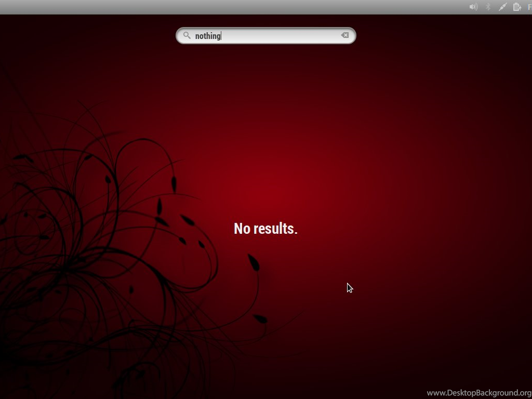
Task: Clear the search text with the backspace icon
Action: click(x=344, y=35)
